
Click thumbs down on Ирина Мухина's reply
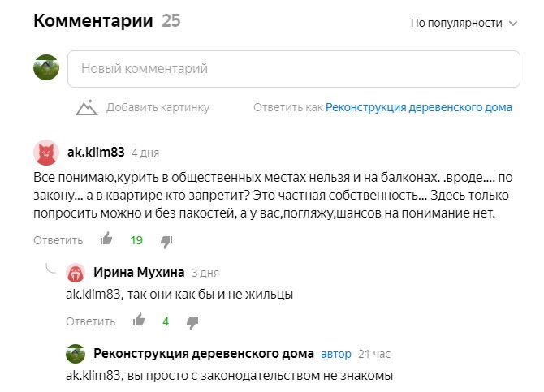point(192,323)
